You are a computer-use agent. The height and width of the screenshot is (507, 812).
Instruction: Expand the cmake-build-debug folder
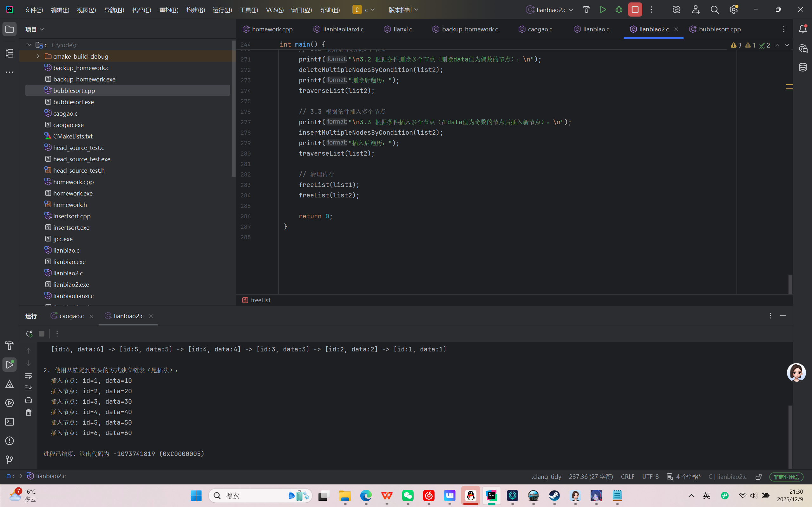[38, 56]
